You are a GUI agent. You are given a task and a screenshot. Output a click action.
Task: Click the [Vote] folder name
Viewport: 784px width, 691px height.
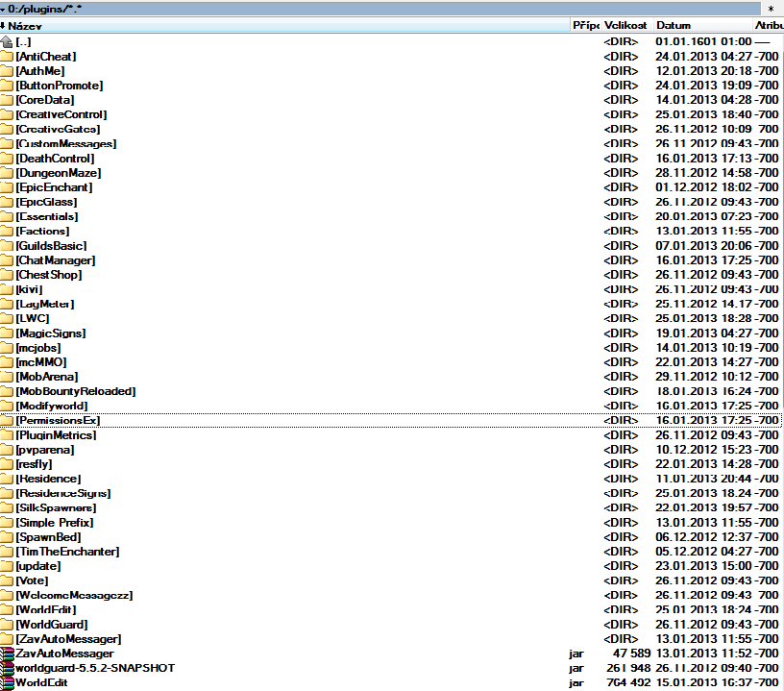click(32, 580)
